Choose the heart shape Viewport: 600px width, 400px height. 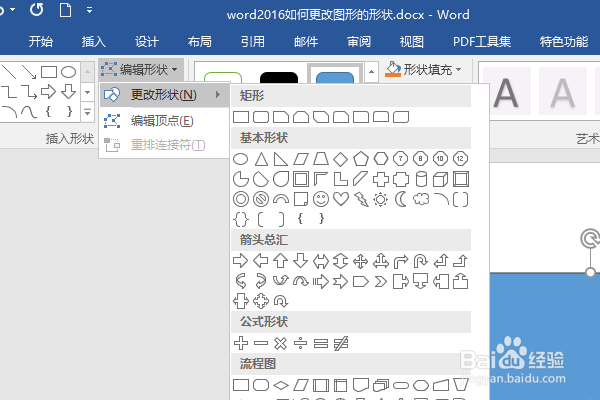pyautogui.click(x=341, y=199)
